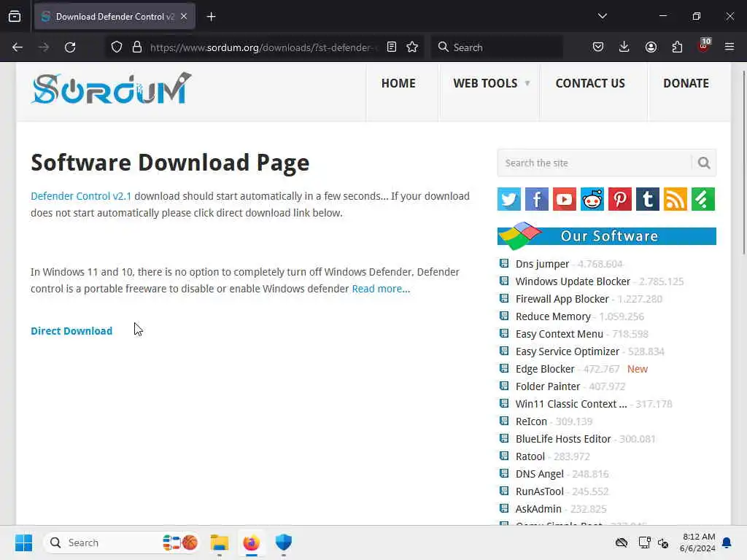Viewport: 747px width, 560px height.
Task: Click the Sordum logo
Action: click(x=111, y=88)
